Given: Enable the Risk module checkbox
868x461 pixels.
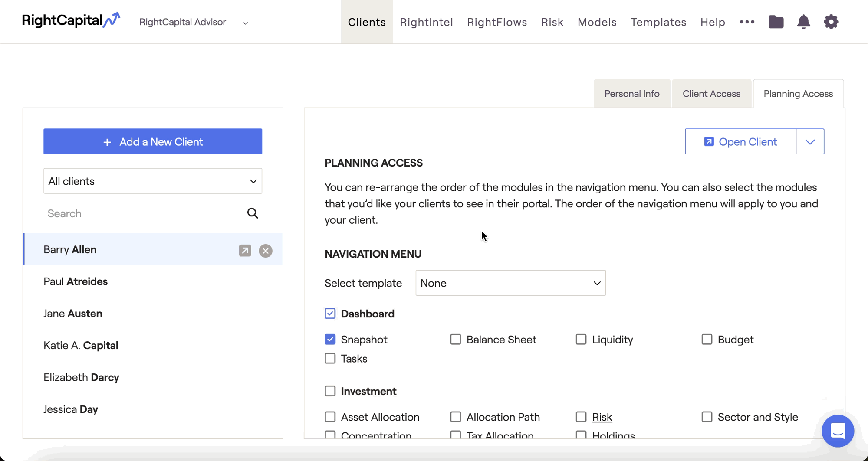Looking at the screenshot, I should 581,417.
